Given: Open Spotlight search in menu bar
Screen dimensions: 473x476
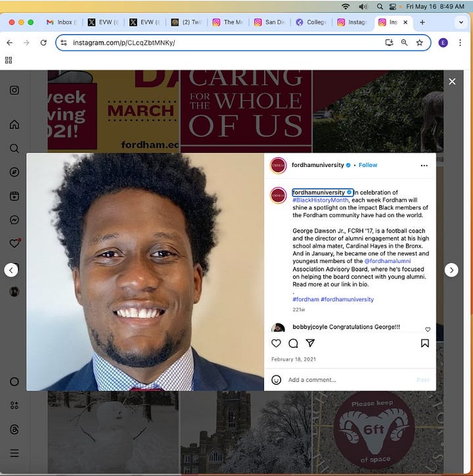Looking at the screenshot, I should pyautogui.click(x=379, y=7).
